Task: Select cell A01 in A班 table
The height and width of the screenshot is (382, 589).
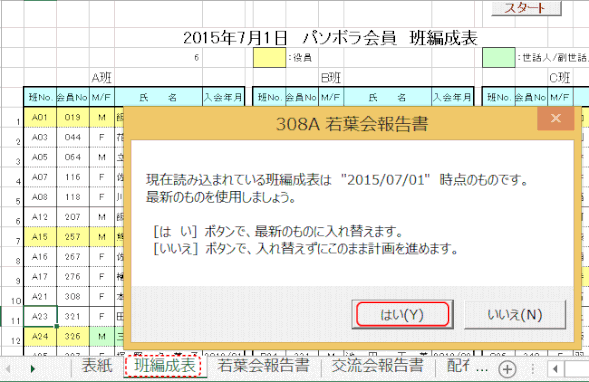Action: point(40,117)
